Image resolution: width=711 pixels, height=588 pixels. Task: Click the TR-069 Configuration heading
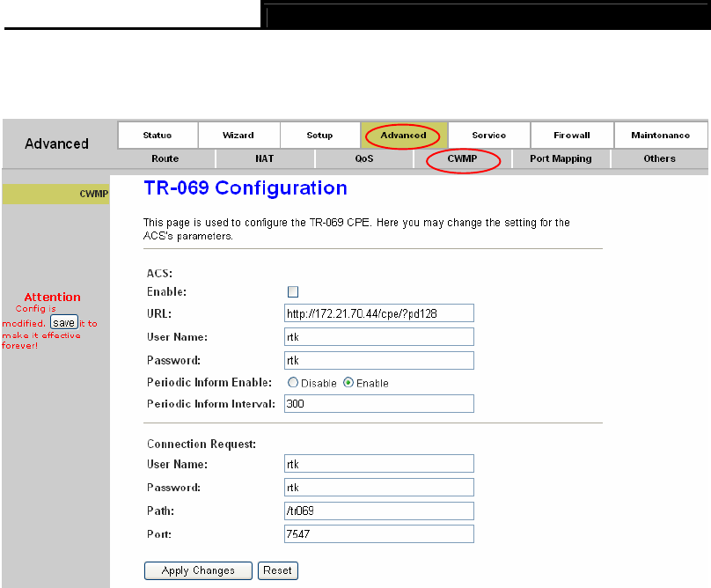coord(246,187)
